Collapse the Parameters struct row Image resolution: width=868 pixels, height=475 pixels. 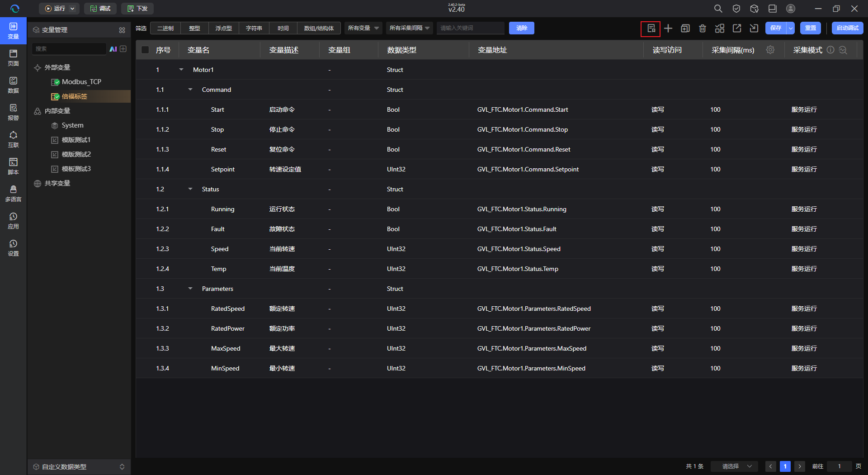coord(190,289)
